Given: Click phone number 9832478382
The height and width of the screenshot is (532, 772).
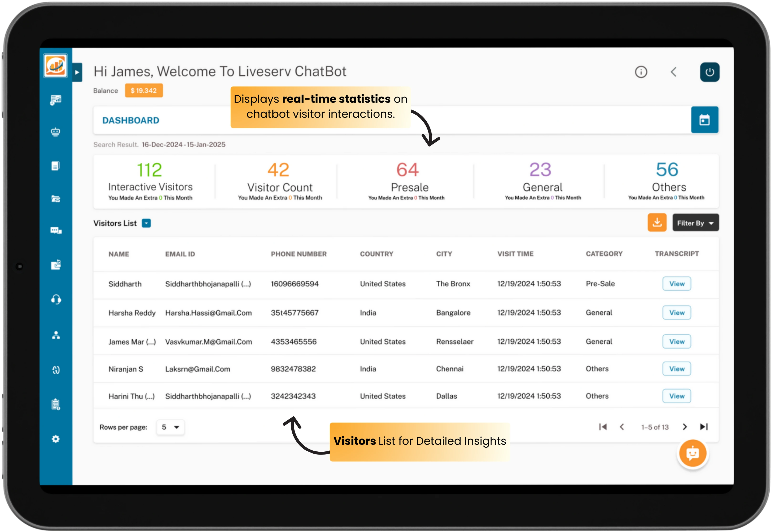Looking at the screenshot, I should pyautogui.click(x=293, y=369).
